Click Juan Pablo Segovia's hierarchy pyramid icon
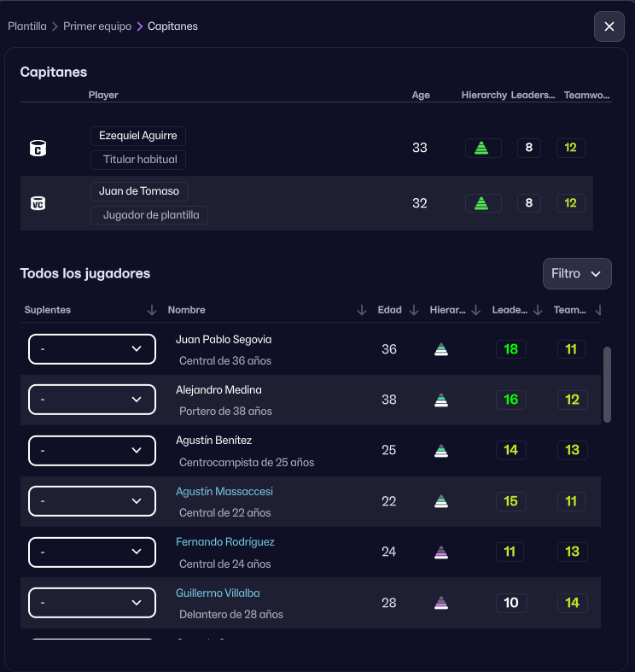Viewport: 635px width, 672px height. pos(440,349)
